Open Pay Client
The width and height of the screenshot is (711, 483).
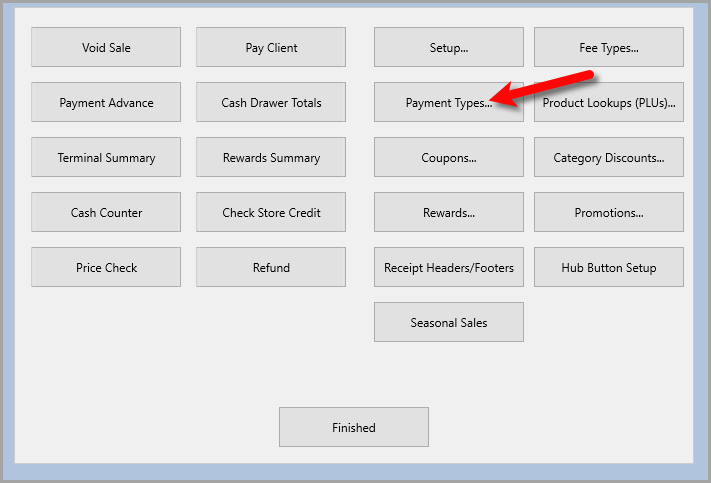[x=271, y=47]
